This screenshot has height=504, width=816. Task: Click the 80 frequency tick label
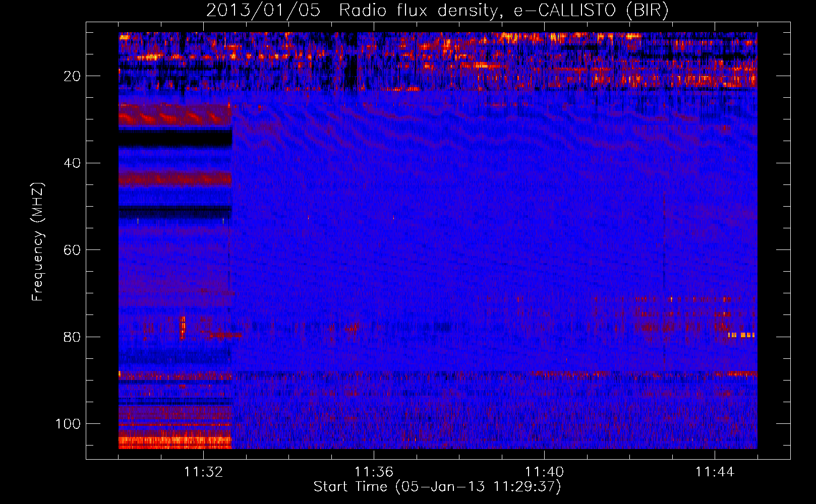tap(72, 337)
